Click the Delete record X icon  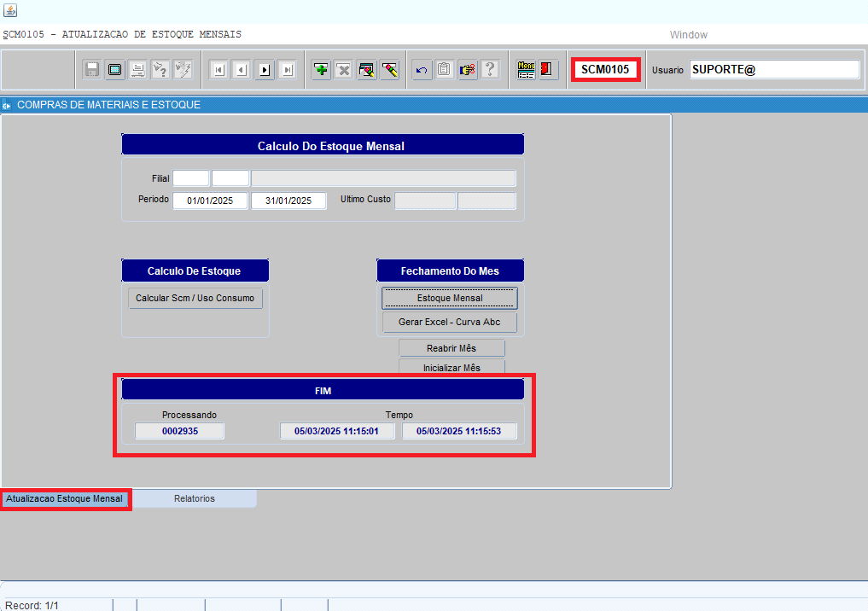click(344, 70)
